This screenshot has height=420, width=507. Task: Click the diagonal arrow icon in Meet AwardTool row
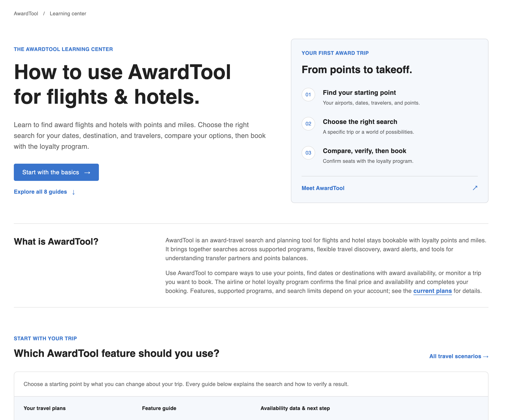[475, 188]
